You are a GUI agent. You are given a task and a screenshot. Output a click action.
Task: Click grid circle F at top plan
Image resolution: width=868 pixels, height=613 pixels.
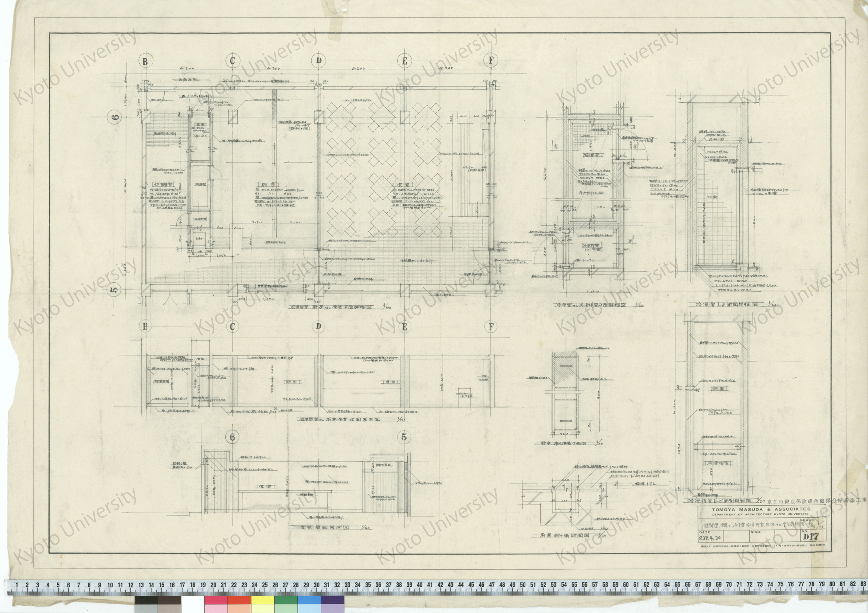[491, 60]
